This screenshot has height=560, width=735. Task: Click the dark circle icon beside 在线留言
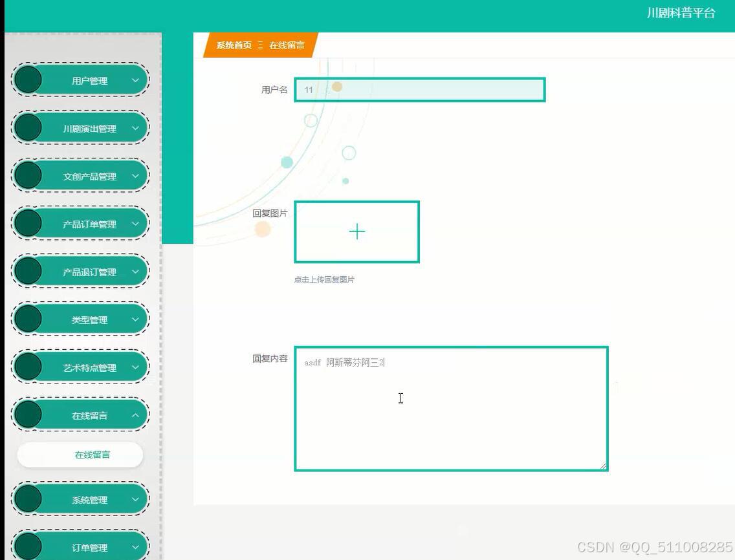tap(28, 415)
